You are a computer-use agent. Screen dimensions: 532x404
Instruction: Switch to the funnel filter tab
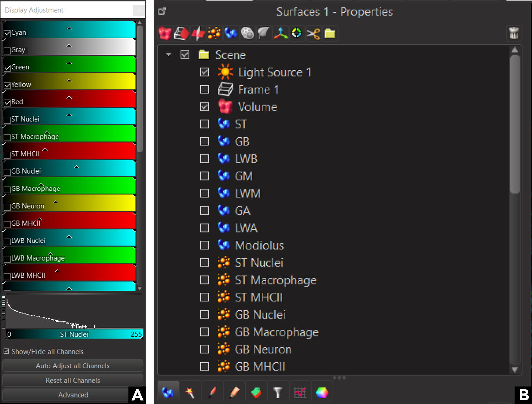click(278, 392)
